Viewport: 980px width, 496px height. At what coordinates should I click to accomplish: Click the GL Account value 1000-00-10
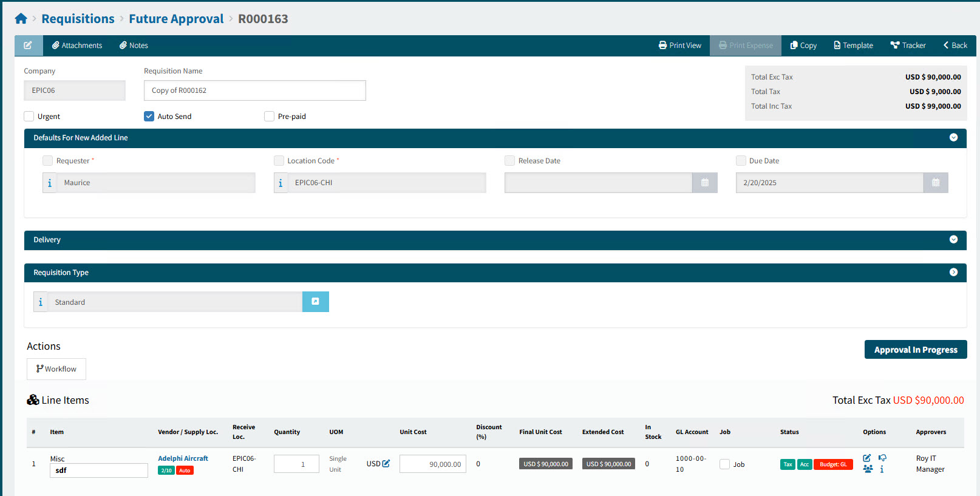click(691, 464)
